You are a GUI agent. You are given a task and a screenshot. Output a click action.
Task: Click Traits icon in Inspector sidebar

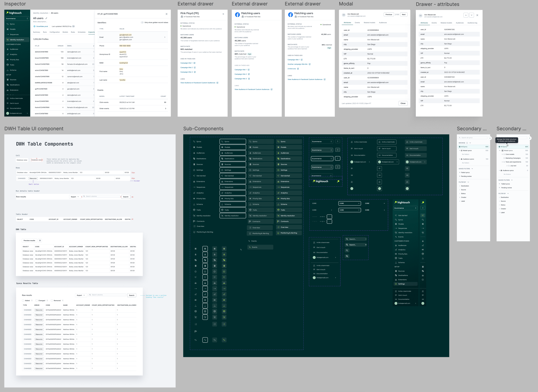click(8, 65)
